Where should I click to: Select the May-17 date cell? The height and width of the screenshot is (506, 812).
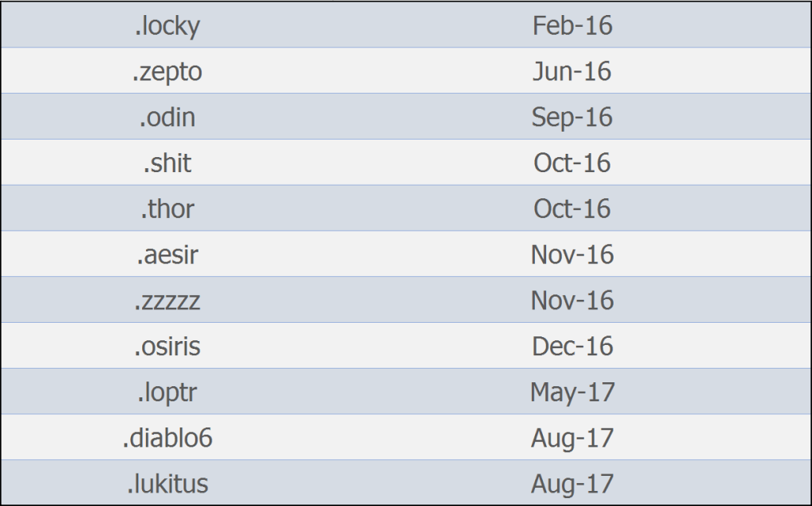pos(572,392)
